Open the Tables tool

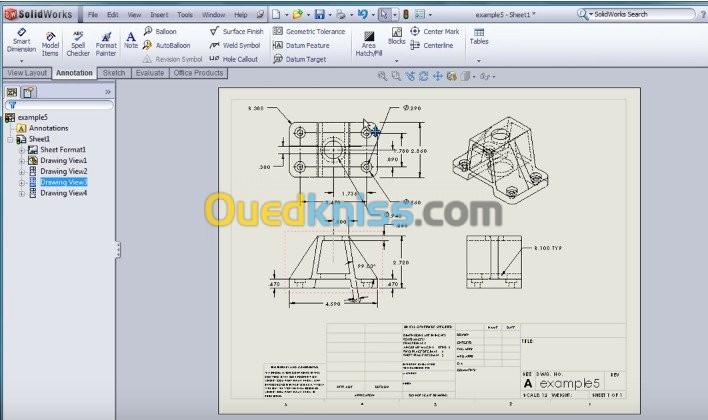click(x=479, y=36)
